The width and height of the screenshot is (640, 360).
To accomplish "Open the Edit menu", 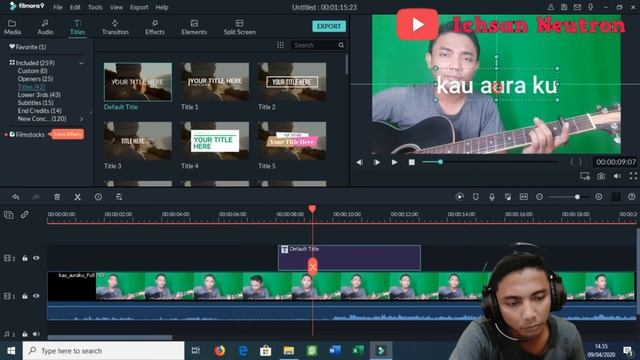I will [x=75, y=7].
